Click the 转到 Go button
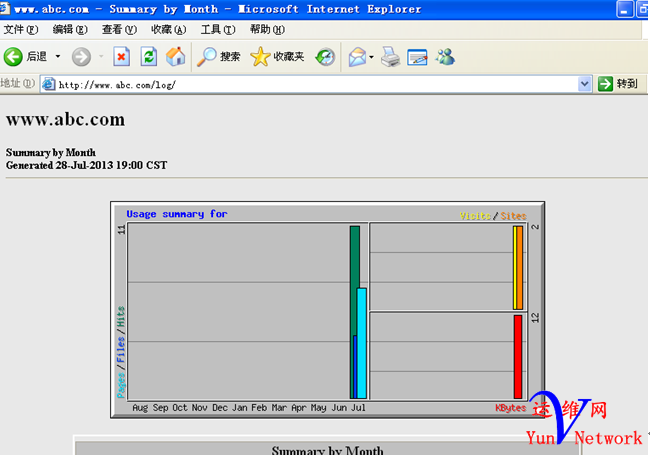This screenshot has height=455, width=650. [x=618, y=84]
